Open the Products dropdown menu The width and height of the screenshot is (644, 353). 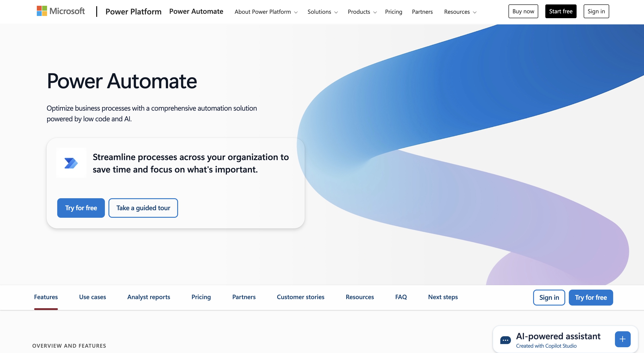(362, 12)
